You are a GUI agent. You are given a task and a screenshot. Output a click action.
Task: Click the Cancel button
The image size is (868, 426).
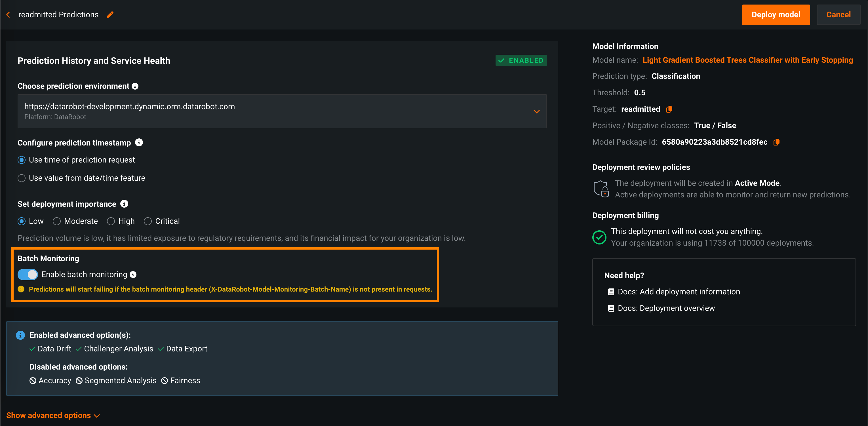[x=838, y=15]
